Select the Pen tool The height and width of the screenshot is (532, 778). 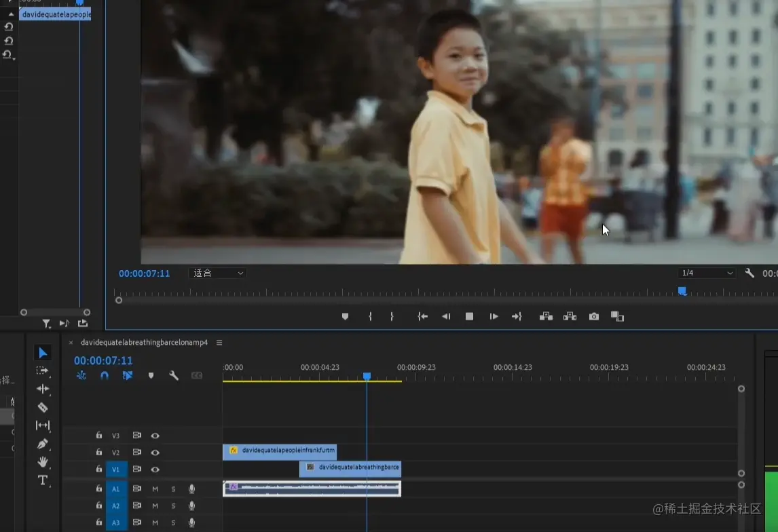[x=43, y=444]
